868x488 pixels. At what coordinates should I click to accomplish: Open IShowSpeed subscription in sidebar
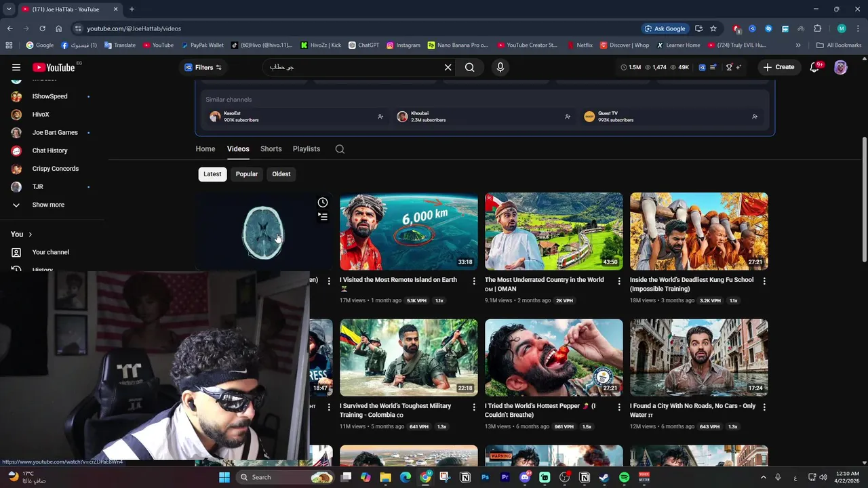(x=52, y=96)
